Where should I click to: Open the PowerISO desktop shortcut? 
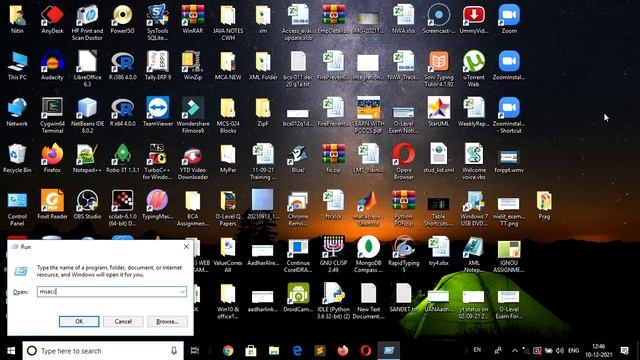(122, 20)
